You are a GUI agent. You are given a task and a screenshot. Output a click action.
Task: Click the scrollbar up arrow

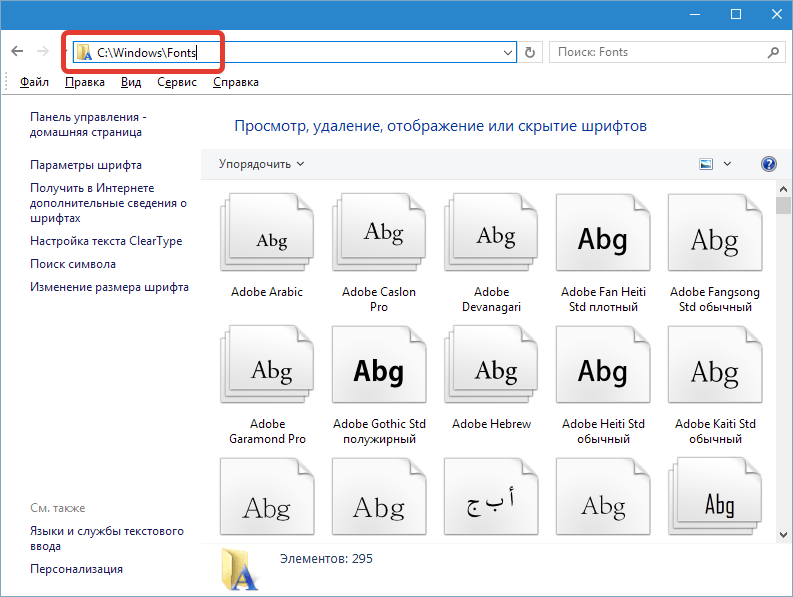(x=783, y=189)
